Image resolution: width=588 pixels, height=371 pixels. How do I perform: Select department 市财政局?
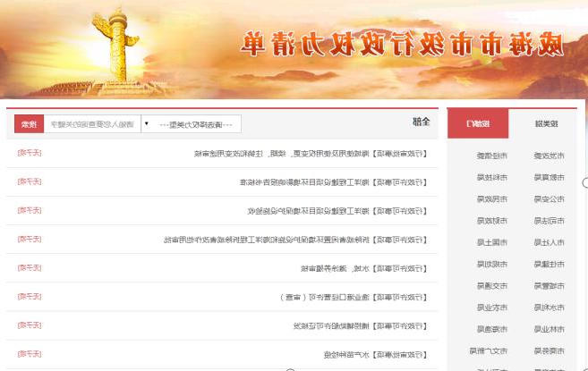coord(492,221)
